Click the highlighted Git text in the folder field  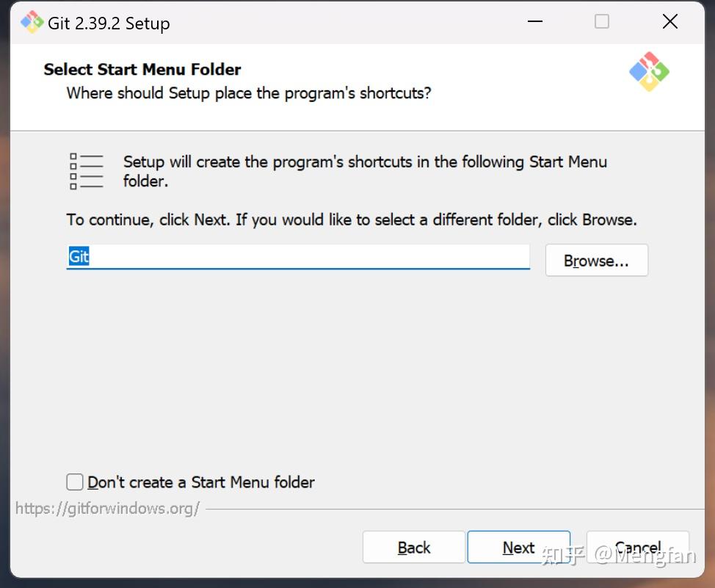coord(79,257)
